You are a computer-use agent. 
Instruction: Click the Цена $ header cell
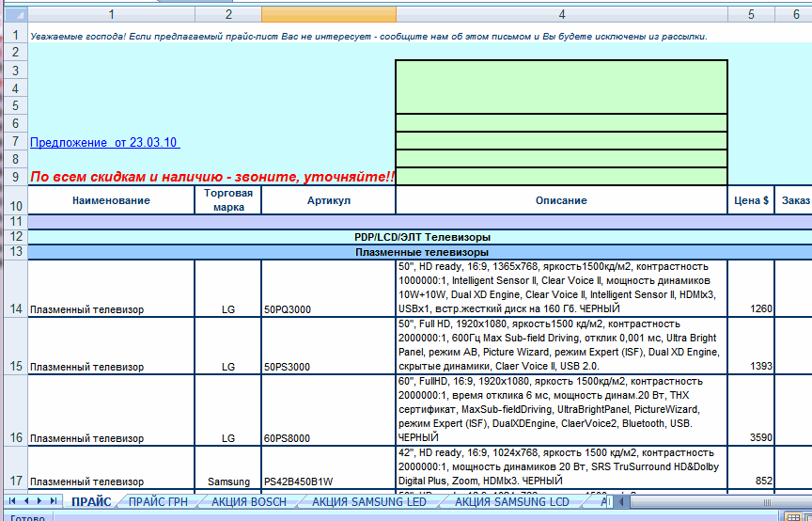pos(751,200)
